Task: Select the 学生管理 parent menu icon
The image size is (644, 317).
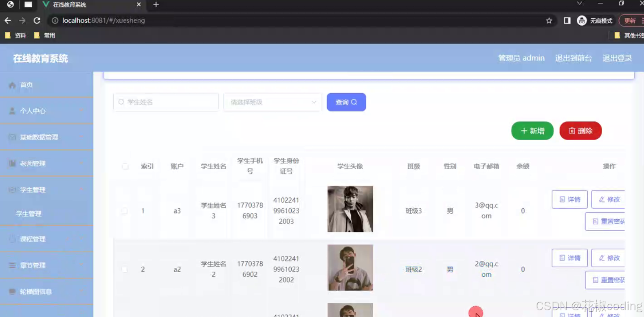Action: [x=12, y=190]
